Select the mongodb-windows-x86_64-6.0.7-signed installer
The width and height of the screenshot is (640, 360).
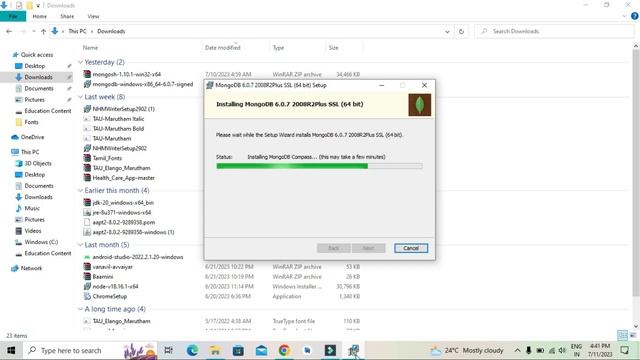pyautogui.click(x=142, y=84)
